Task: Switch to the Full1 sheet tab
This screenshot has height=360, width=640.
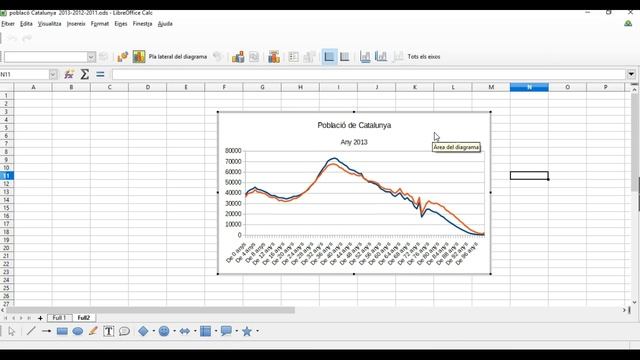Action: [59, 318]
